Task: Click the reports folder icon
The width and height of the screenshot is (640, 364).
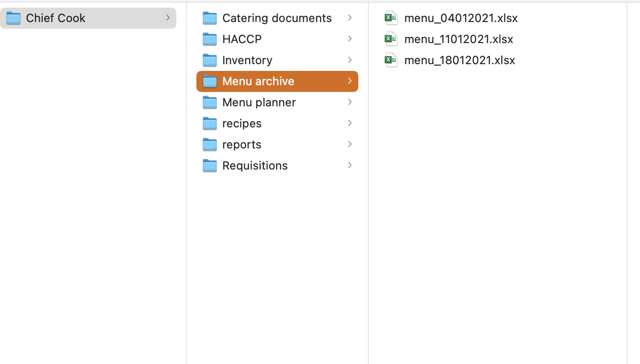Action: click(x=210, y=145)
